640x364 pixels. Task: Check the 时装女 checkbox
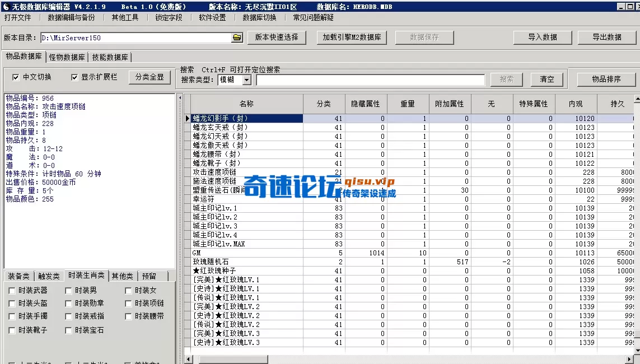tap(128, 291)
